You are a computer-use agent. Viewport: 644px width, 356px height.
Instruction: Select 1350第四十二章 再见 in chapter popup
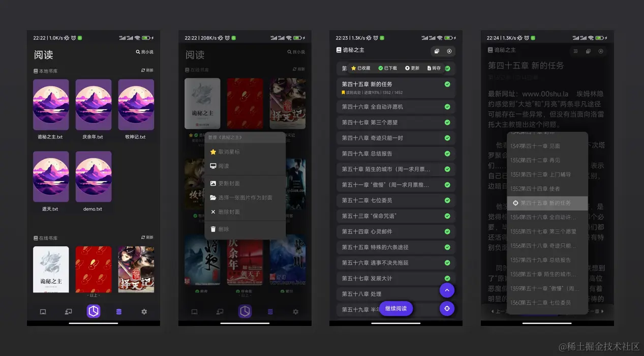pos(547,160)
